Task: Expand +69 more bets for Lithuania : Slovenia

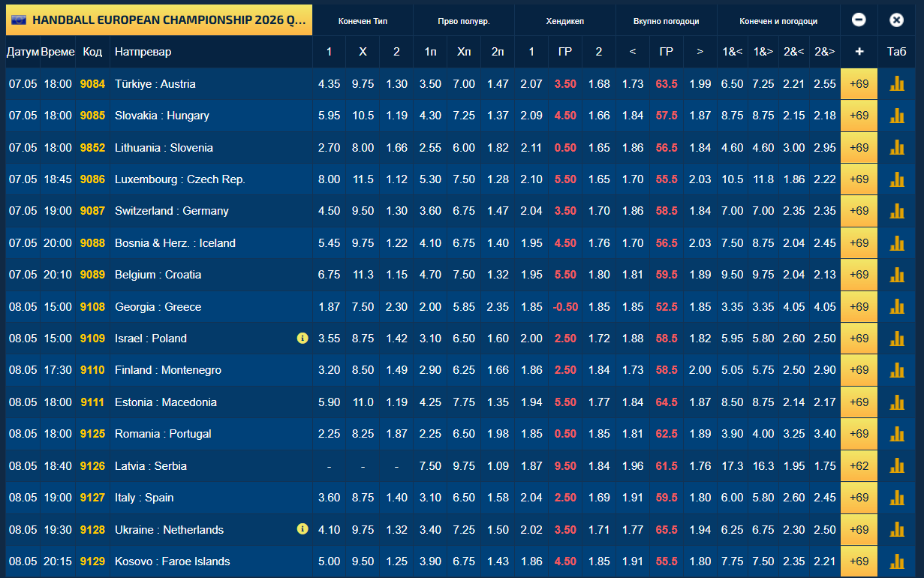Action: point(859,148)
